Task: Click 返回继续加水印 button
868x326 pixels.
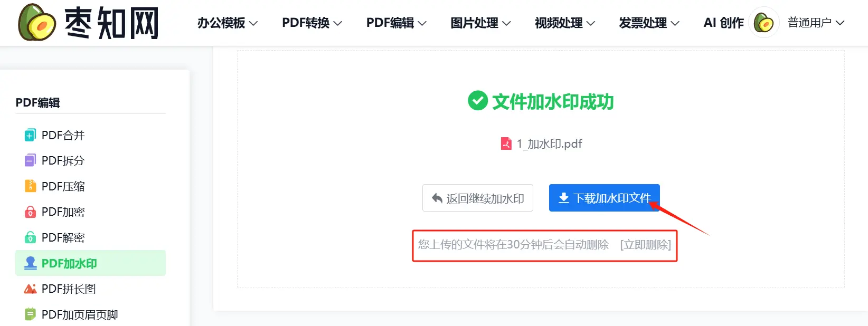Action: [x=478, y=198]
